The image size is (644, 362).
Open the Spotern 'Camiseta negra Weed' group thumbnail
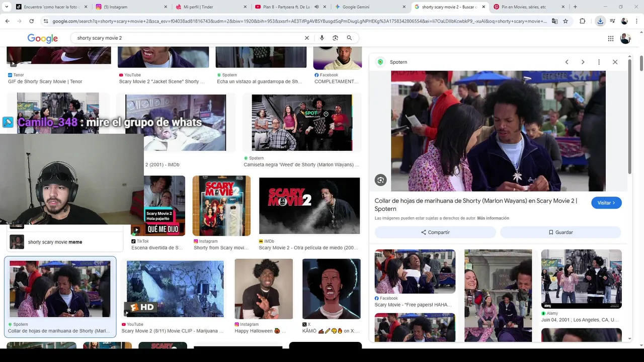pos(302,123)
